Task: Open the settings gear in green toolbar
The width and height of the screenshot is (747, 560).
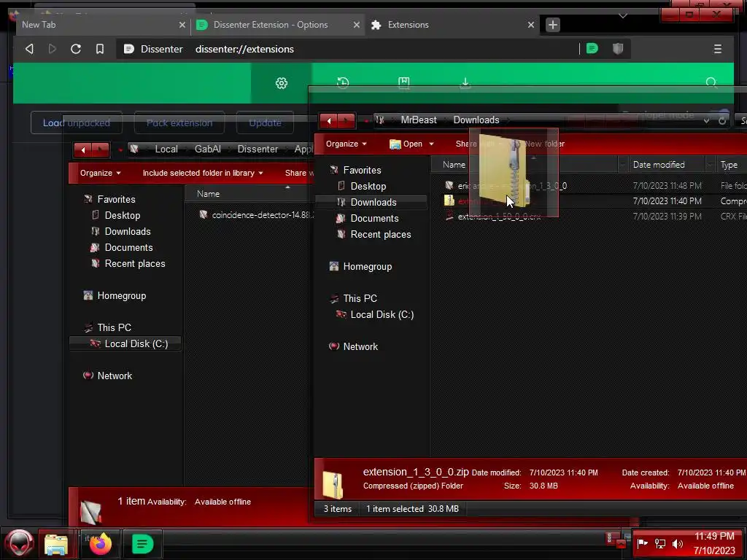Action: tap(282, 83)
